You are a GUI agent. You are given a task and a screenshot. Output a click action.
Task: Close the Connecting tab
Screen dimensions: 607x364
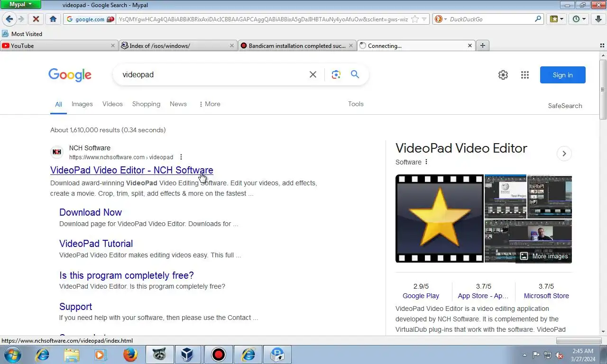click(470, 45)
